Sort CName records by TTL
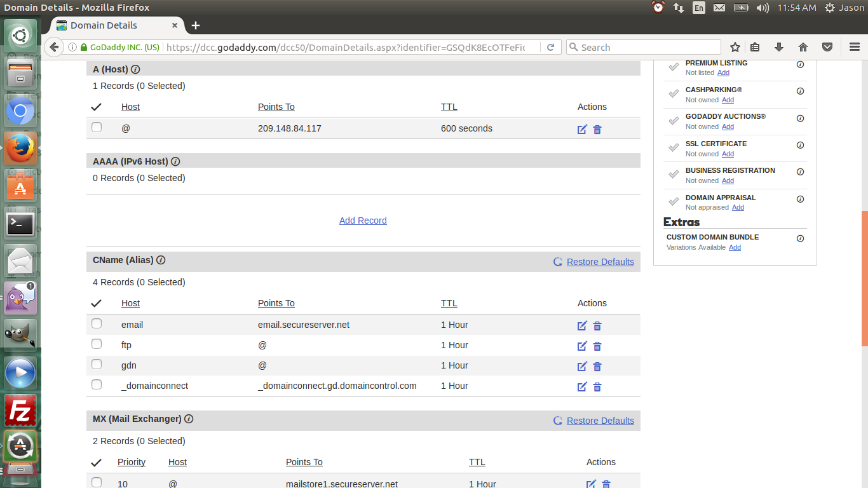This screenshot has width=868, height=488. [x=449, y=303]
